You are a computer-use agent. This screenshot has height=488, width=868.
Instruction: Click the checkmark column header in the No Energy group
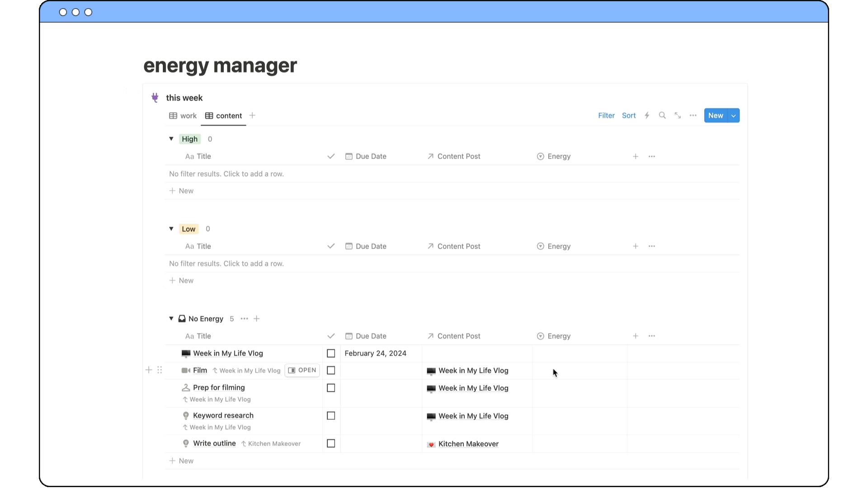pos(331,336)
